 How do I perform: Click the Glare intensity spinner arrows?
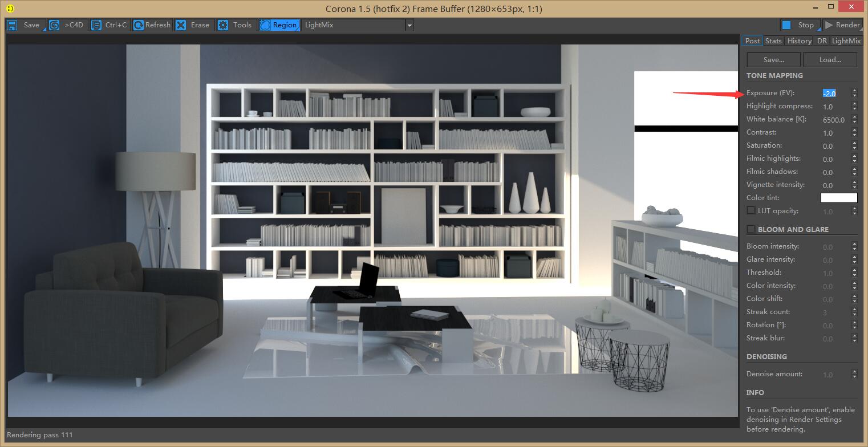(x=854, y=260)
